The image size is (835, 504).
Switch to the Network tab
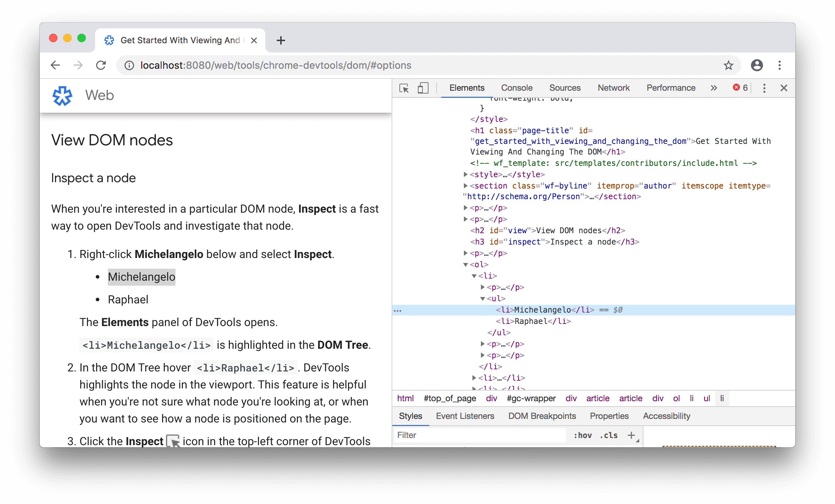[613, 88]
